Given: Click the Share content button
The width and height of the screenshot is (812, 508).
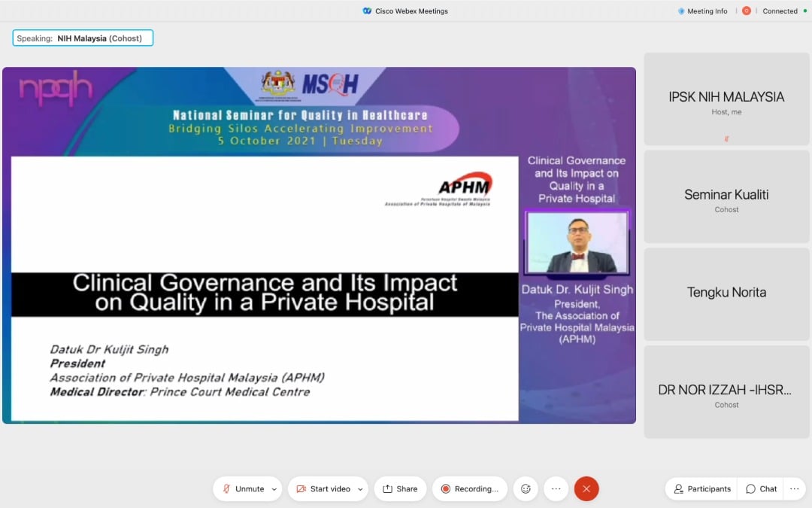Looking at the screenshot, I should pos(400,488).
